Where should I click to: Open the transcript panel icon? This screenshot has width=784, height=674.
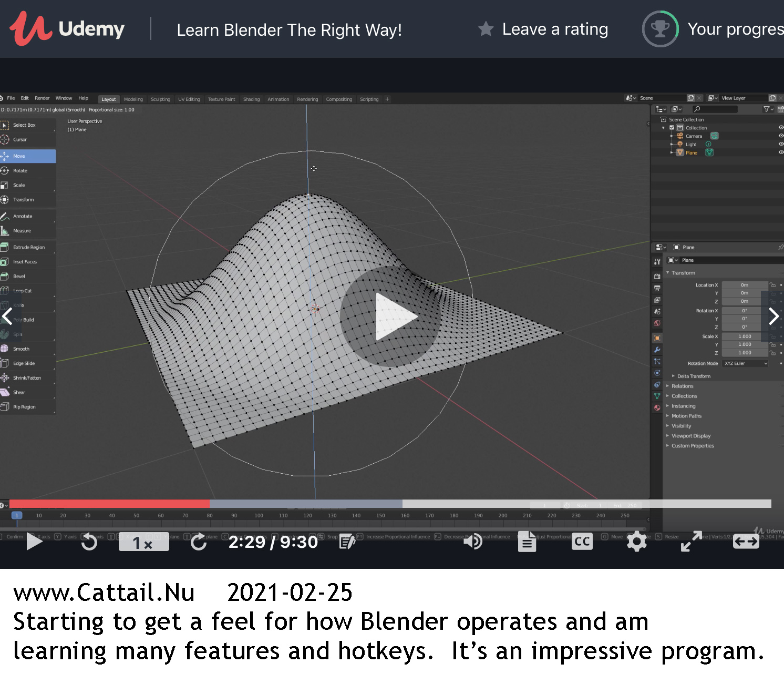[x=527, y=542]
